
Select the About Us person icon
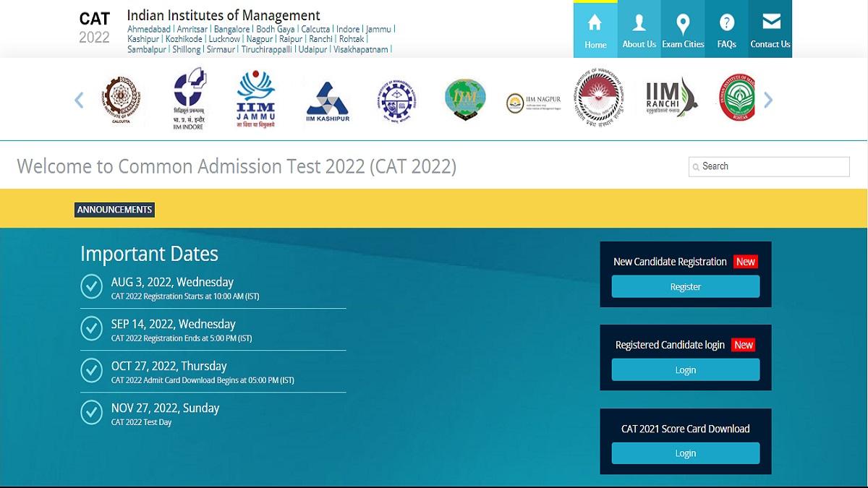(639, 23)
